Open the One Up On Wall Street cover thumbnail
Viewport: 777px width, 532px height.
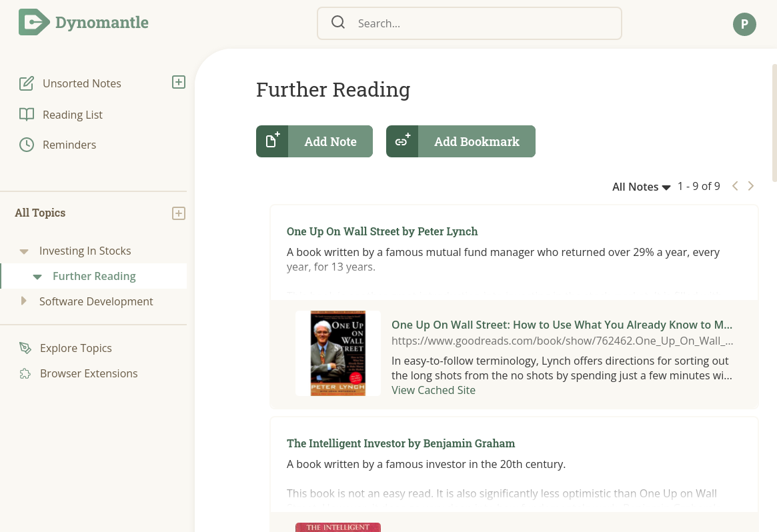pos(338,353)
